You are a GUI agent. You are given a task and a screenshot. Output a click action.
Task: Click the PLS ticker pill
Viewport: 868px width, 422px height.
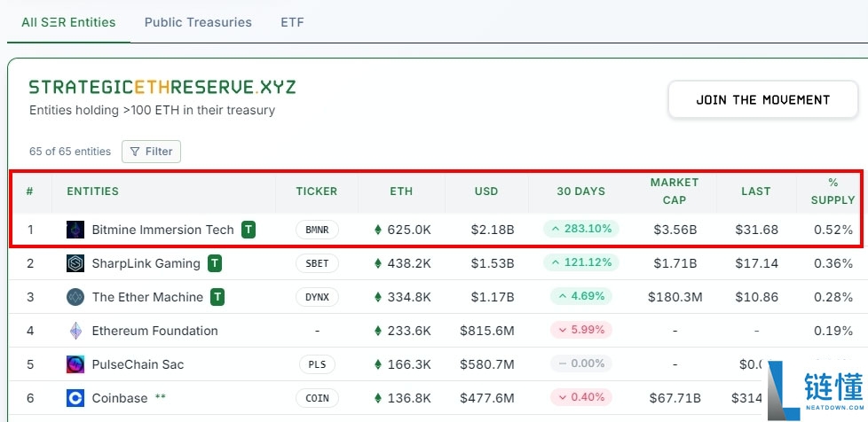[x=317, y=364]
